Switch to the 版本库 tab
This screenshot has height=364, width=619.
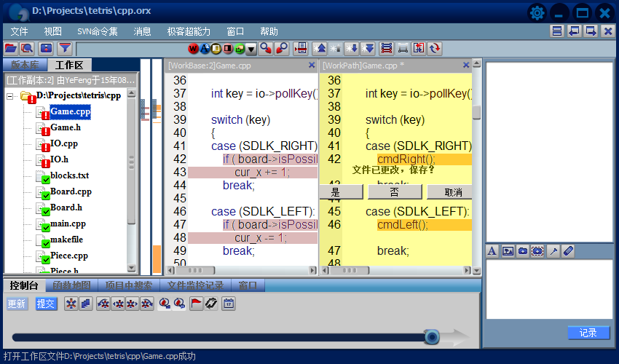tap(25, 65)
